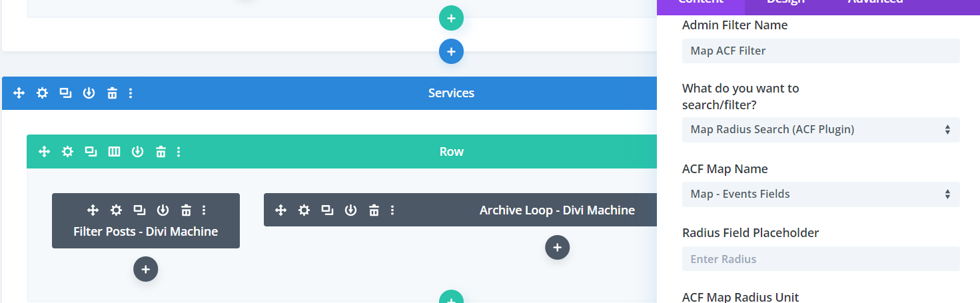Open the Row settings gear
Viewport: 980px width, 303px height.
coord(67,152)
